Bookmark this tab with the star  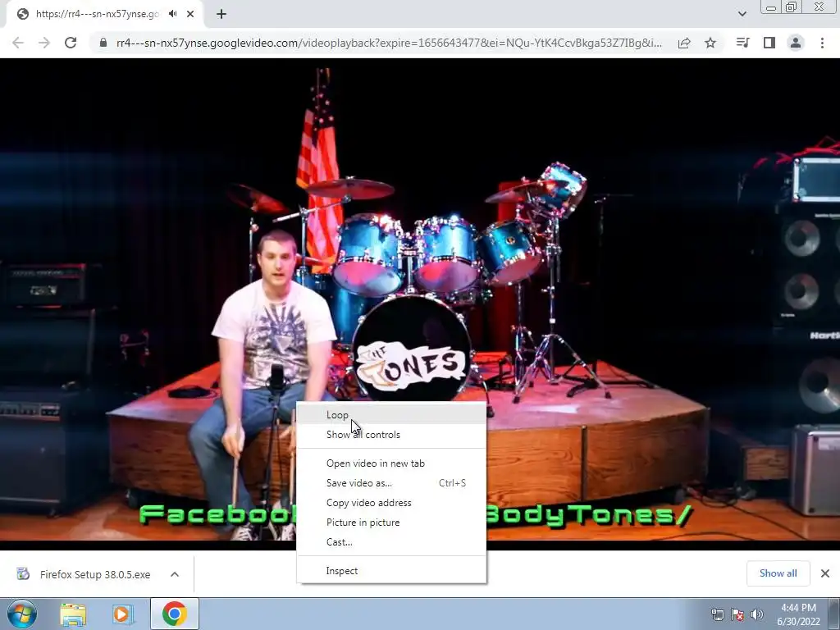click(x=710, y=43)
